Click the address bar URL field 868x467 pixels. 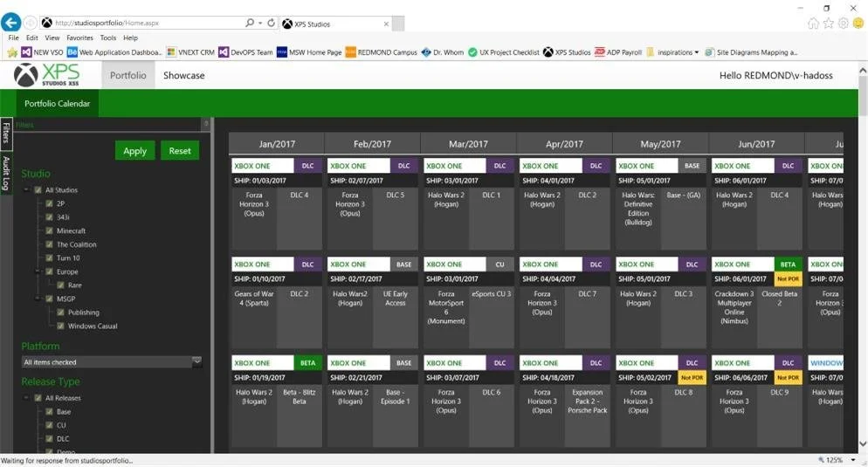pos(147,23)
